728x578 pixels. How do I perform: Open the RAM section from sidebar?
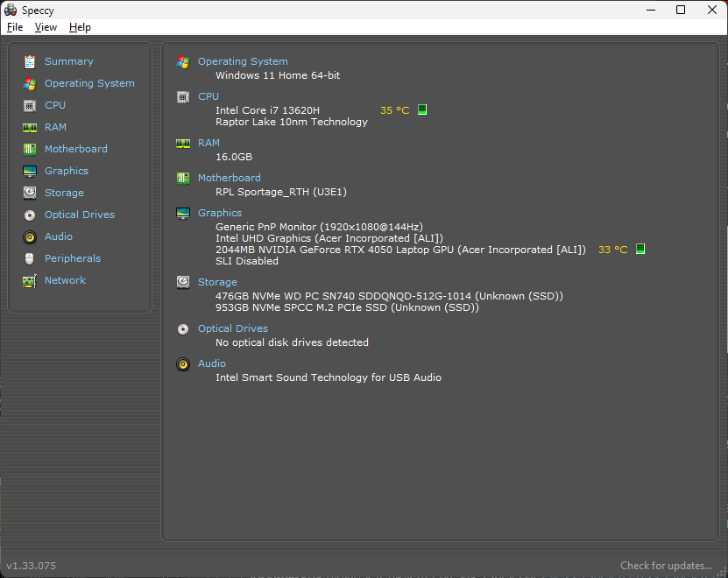click(55, 127)
